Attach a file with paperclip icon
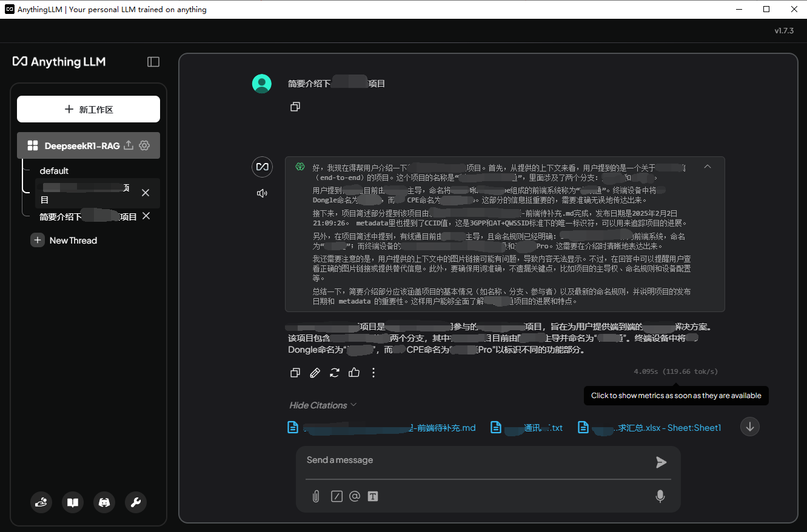This screenshot has height=532, width=807. 316,496
